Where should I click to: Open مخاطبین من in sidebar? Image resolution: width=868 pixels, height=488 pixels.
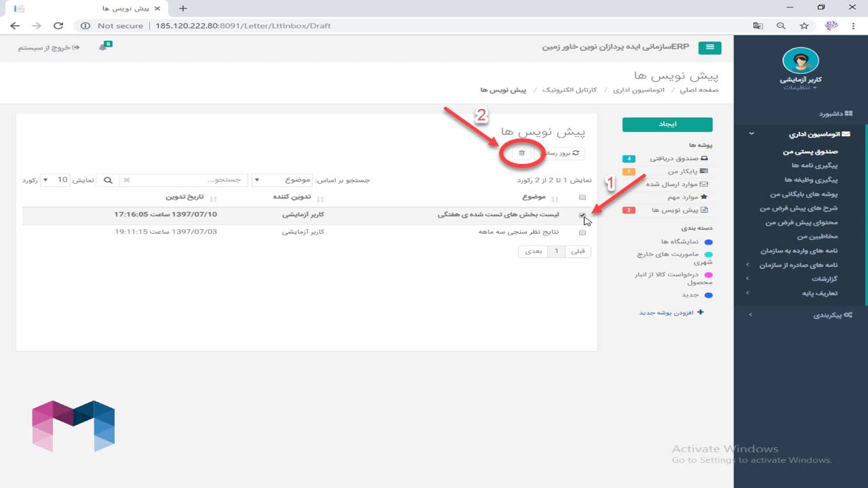click(818, 237)
